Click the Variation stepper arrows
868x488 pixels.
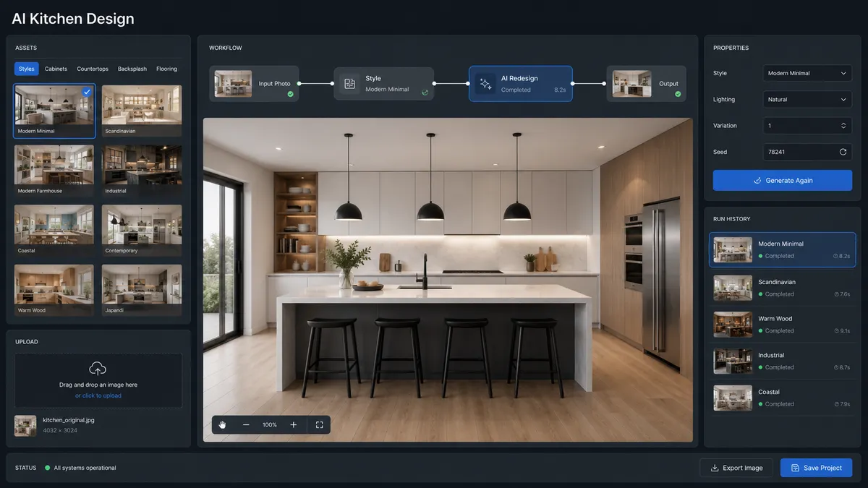[843, 126]
